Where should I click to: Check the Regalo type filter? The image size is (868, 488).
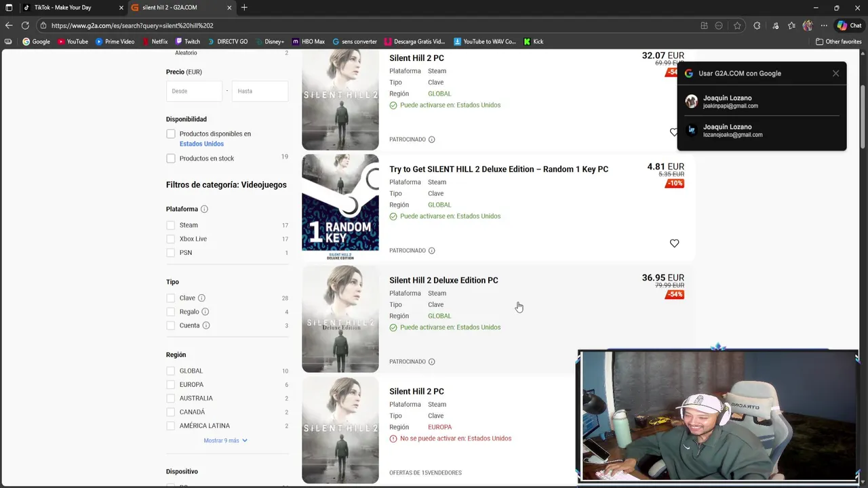click(x=171, y=312)
